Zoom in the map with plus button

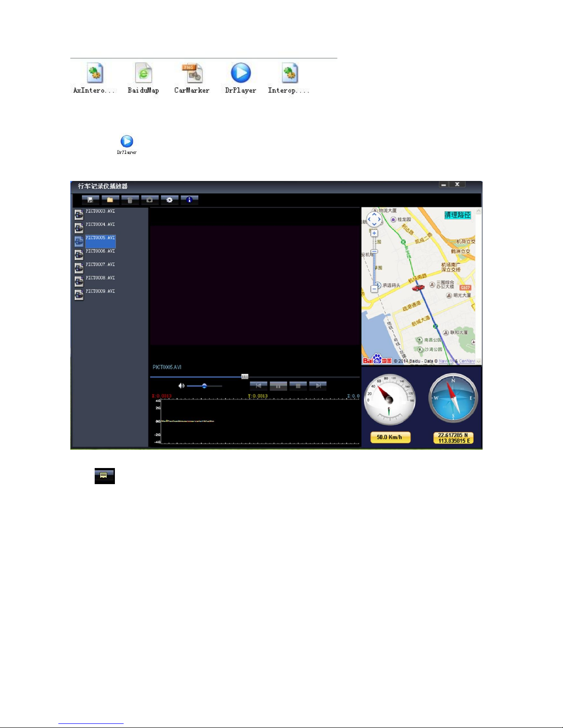click(375, 233)
